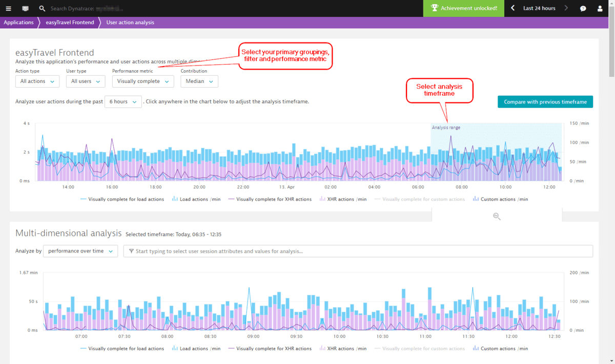Open the 6 hours timeframe dropdown
Viewport: 615px width, 364px height.
pos(123,101)
